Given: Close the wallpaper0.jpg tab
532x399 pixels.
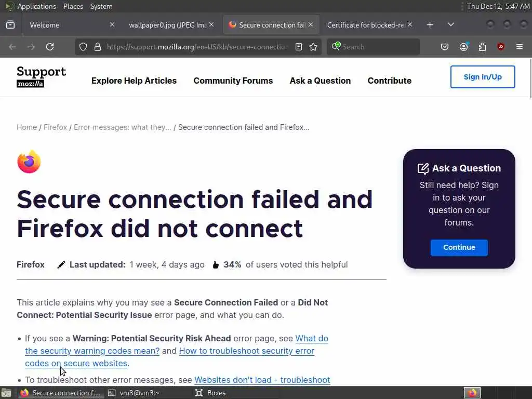Looking at the screenshot, I should [211, 25].
